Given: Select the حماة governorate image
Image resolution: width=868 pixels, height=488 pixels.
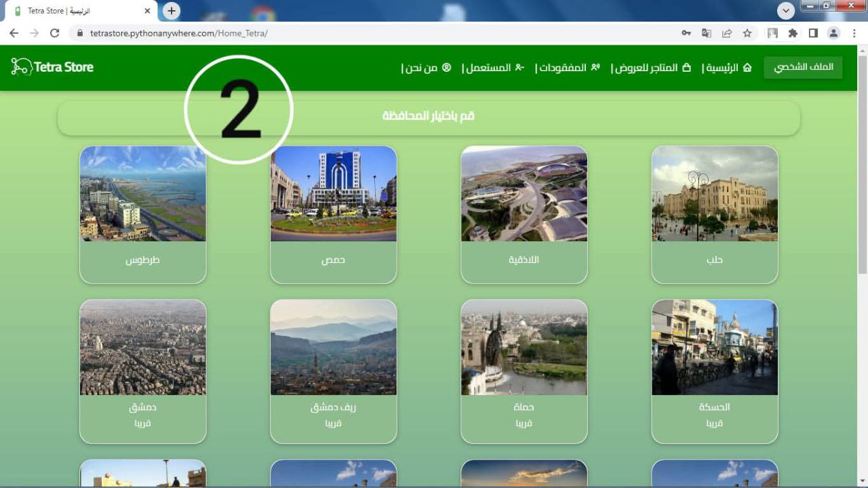Looking at the screenshot, I should pyautogui.click(x=524, y=347).
